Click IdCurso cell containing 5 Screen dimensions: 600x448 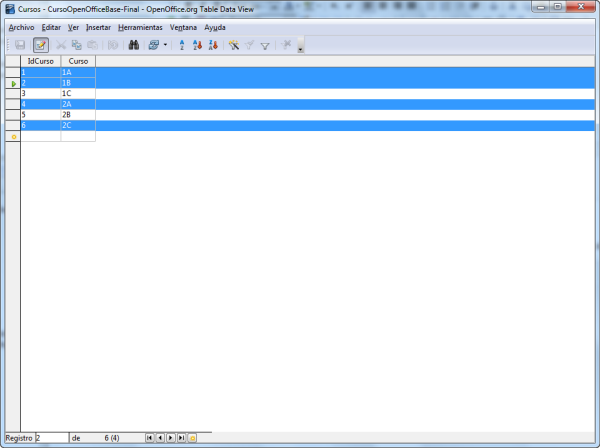(41, 115)
